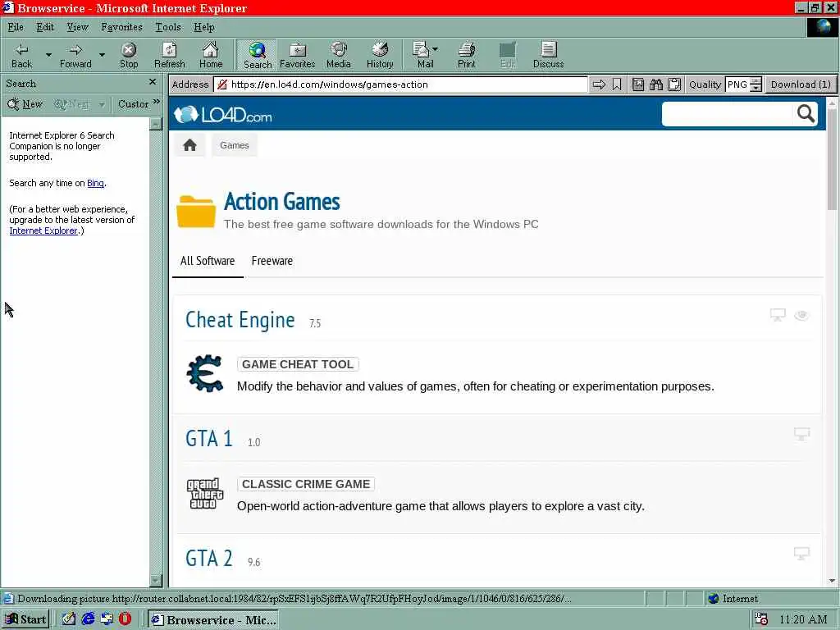Open the Windows Start button

[25, 620]
